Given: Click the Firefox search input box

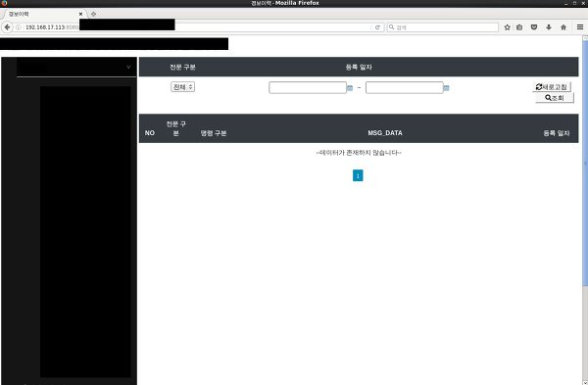Looking at the screenshot, I should [443, 27].
